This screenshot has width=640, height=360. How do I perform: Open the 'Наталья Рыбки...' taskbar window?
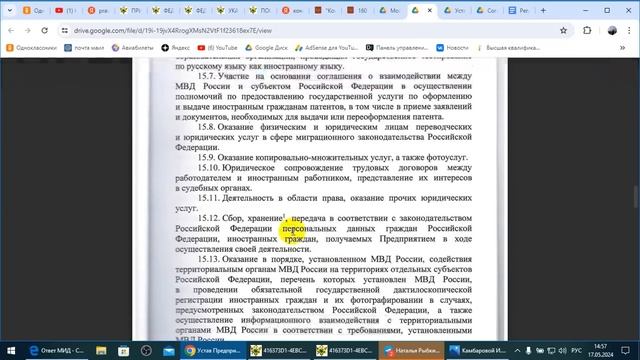411,351
